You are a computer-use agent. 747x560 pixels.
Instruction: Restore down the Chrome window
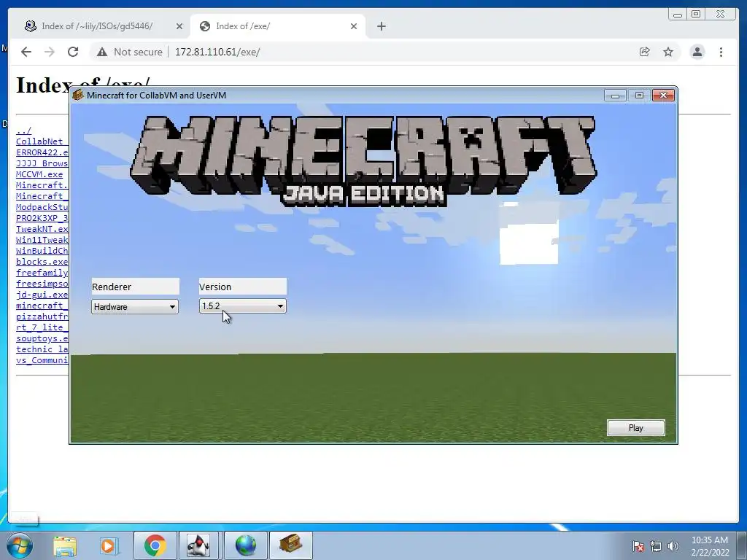(696, 15)
